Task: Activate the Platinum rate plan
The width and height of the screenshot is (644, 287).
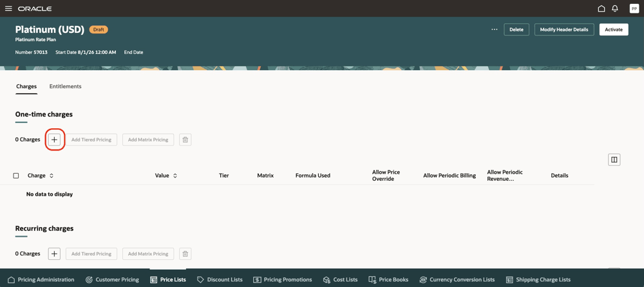Action: tap(614, 30)
